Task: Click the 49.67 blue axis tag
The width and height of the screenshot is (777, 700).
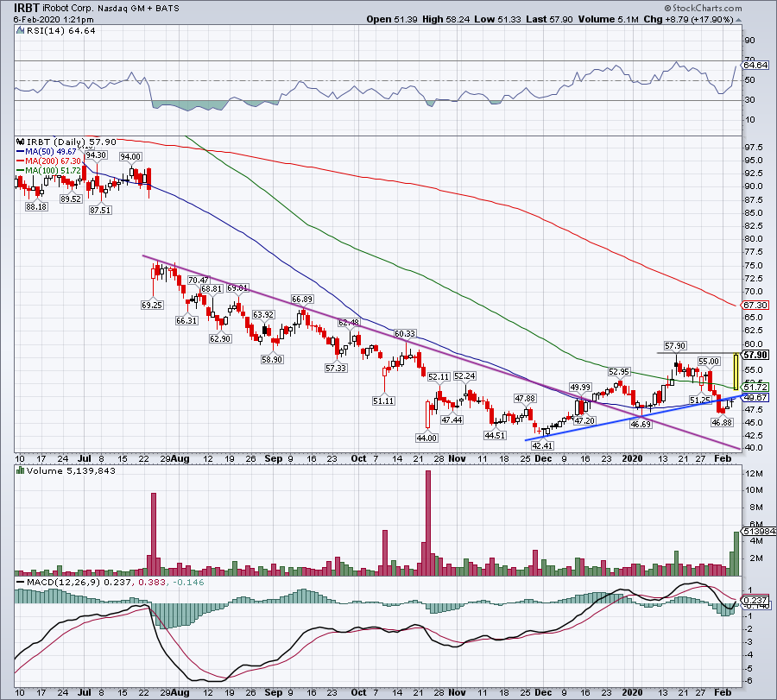Action: tap(755, 397)
